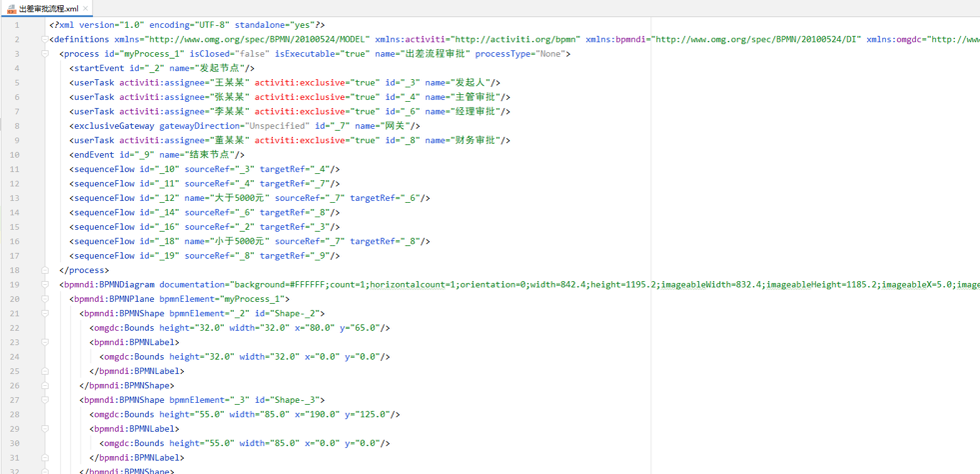Click the XML file icon on the tab
980x474 pixels.
[11, 8]
